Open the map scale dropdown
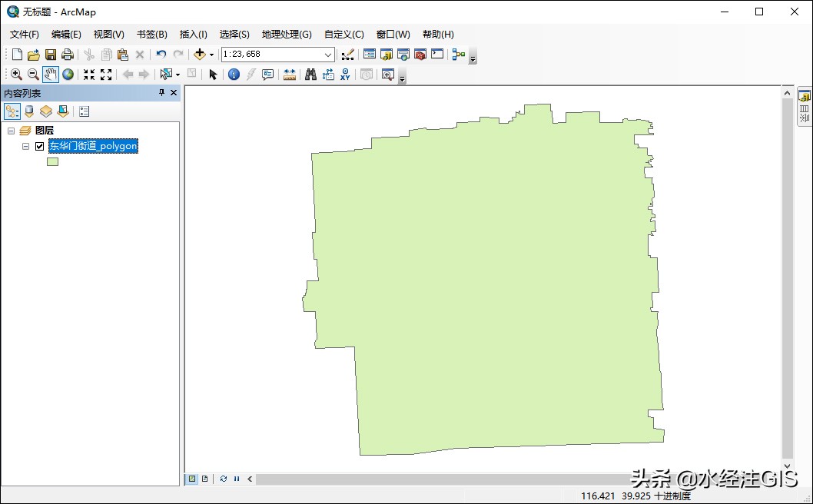 (327, 55)
